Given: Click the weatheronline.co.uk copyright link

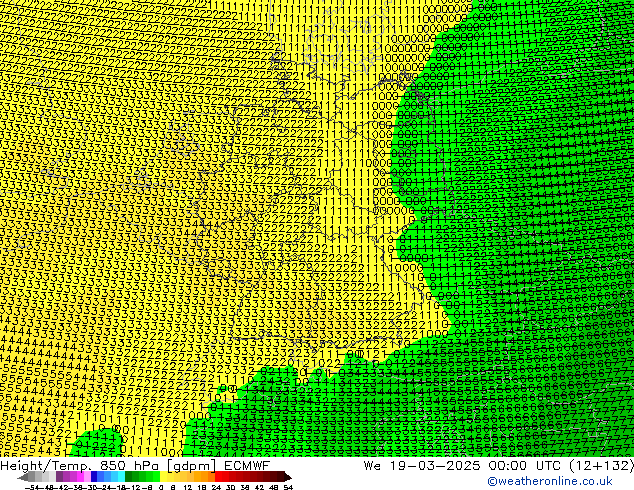Looking at the screenshot, I should click(x=550, y=481).
